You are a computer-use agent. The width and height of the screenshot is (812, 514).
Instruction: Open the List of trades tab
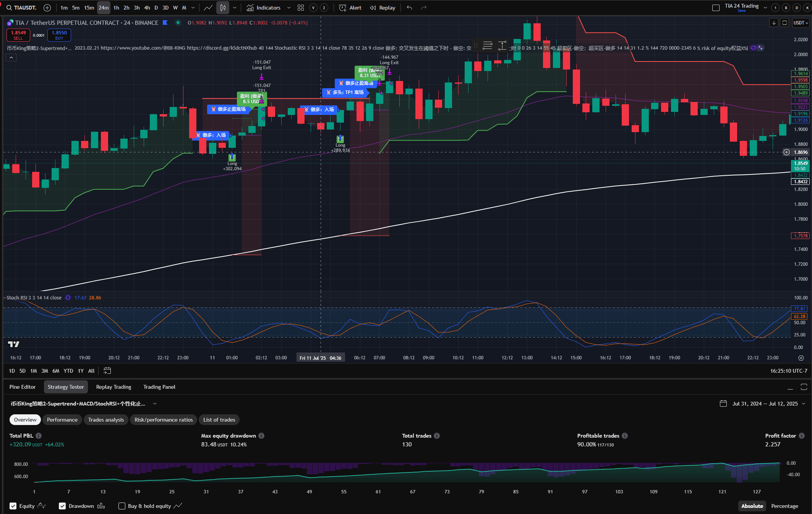coord(219,420)
